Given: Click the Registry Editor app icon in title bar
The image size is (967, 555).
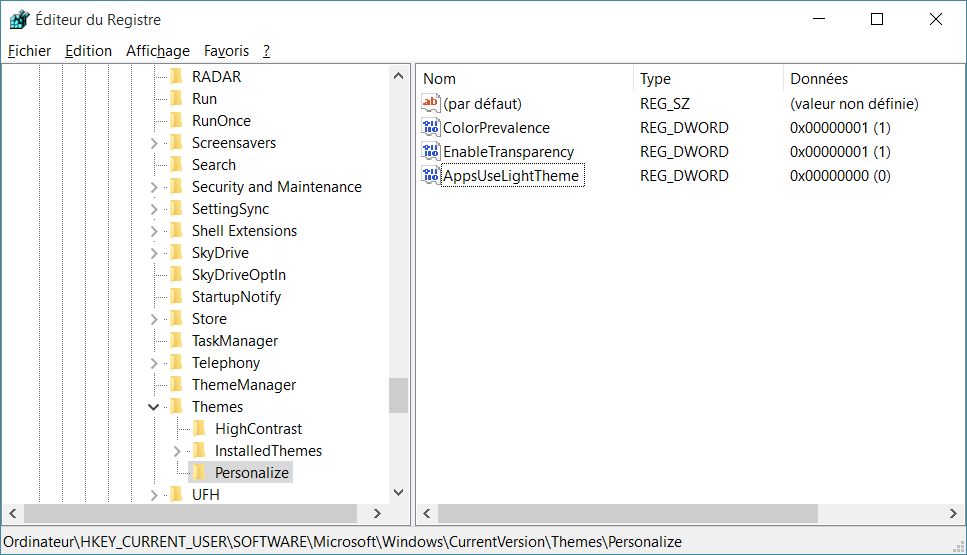Looking at the screenshot, I should (19, 20).
